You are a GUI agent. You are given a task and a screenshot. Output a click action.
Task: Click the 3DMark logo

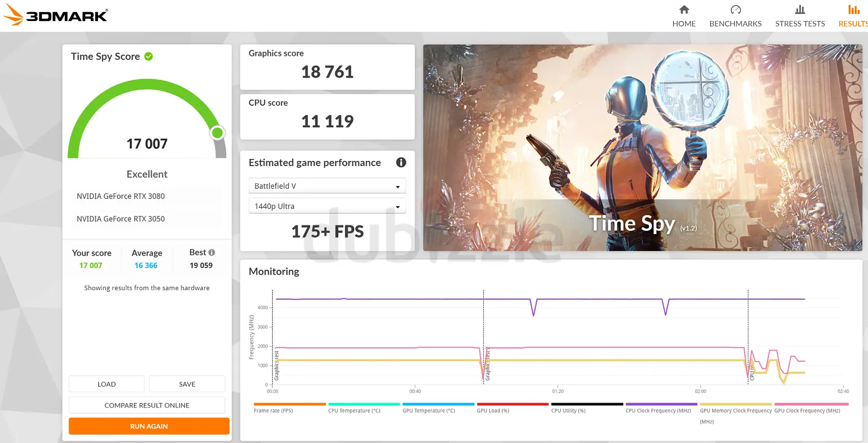[x=55, y=16]
